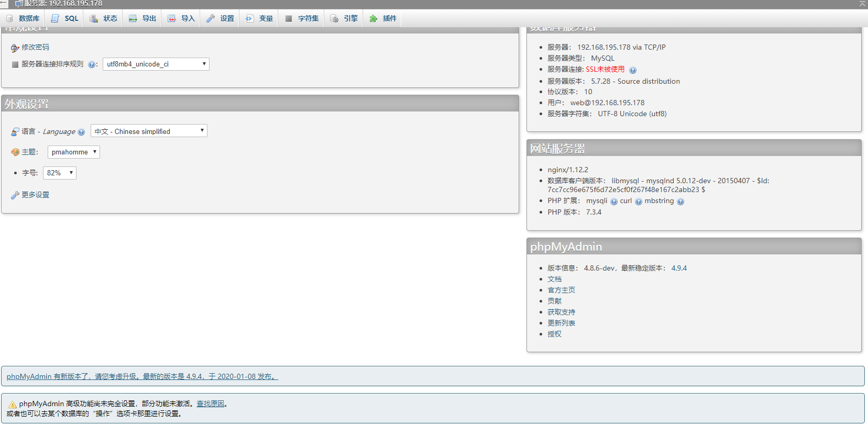Screen dimensions: 868x425
Task: Open the 82% font size dropdown
Action: coord(60,173)
